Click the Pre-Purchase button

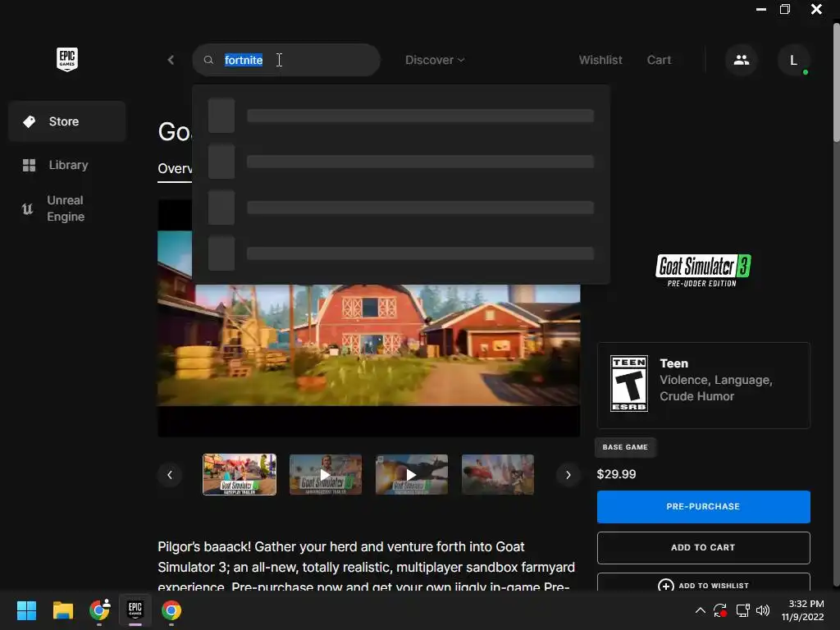point(703,507)
